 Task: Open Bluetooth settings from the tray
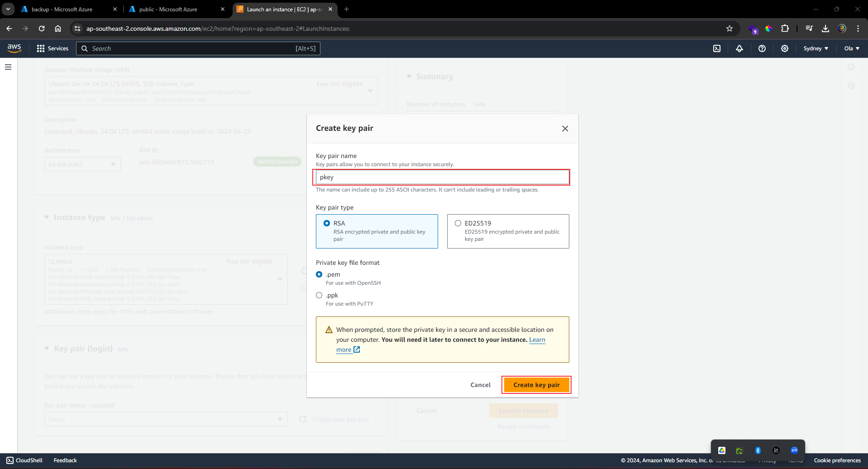[758, 450]
